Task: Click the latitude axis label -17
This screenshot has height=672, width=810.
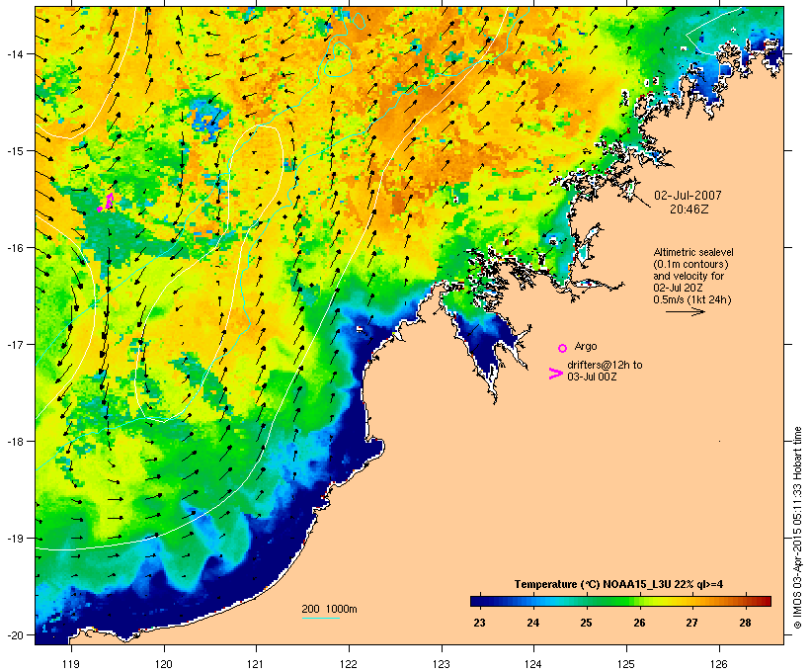Action: click(x=14, y=344)
